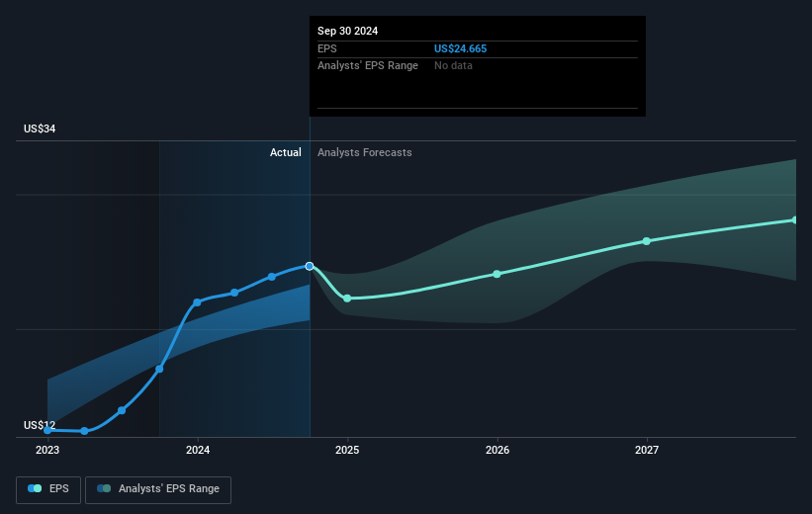812x514 pixels.
Task: Toggle the EPS legend button
Action: click(48, 489)
